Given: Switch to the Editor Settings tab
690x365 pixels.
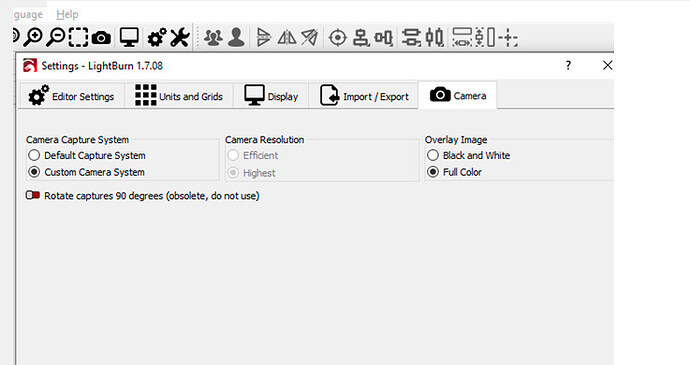Looking at the screenshot, I should point(71,96).
